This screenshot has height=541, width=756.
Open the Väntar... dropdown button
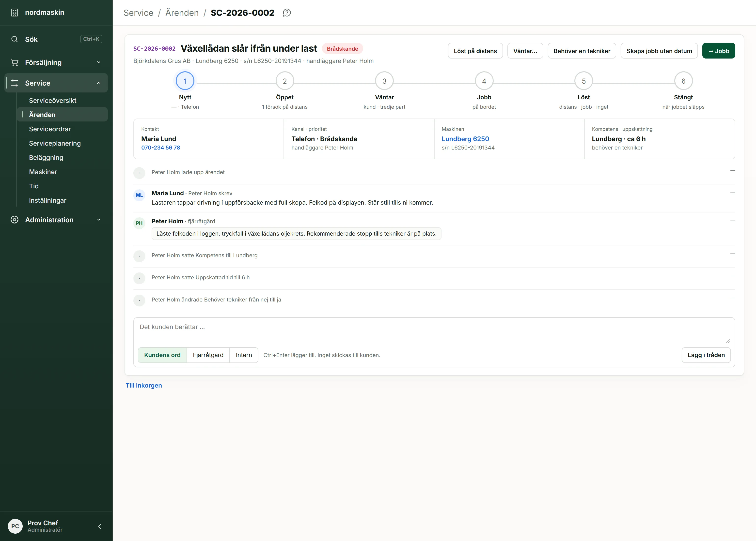tap(525, 51)
